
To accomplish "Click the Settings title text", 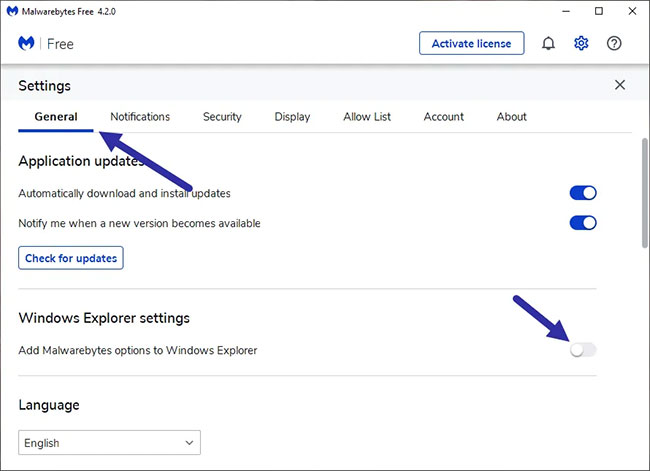I will point(44,86).
